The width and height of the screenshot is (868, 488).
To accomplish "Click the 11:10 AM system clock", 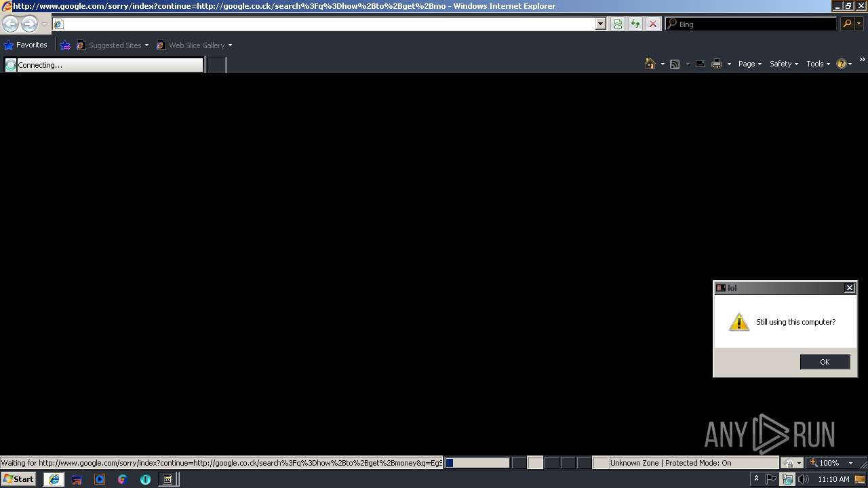I will 833,479.
